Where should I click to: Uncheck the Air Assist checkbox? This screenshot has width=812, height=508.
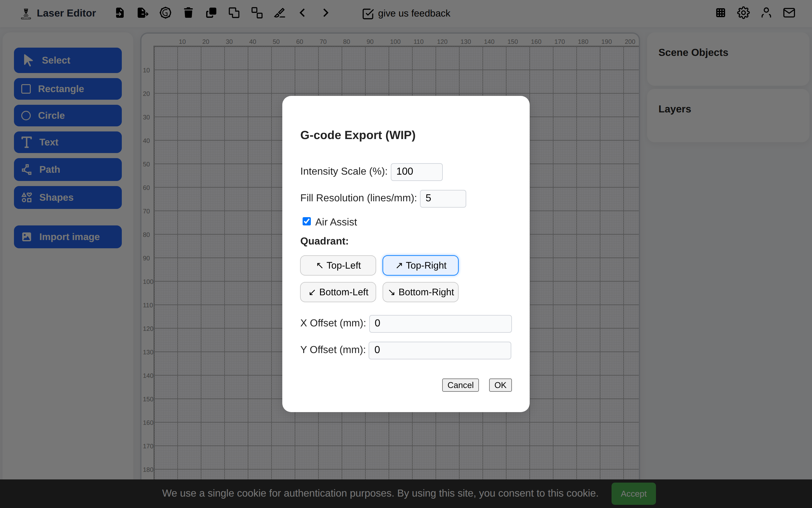(306, 221)
